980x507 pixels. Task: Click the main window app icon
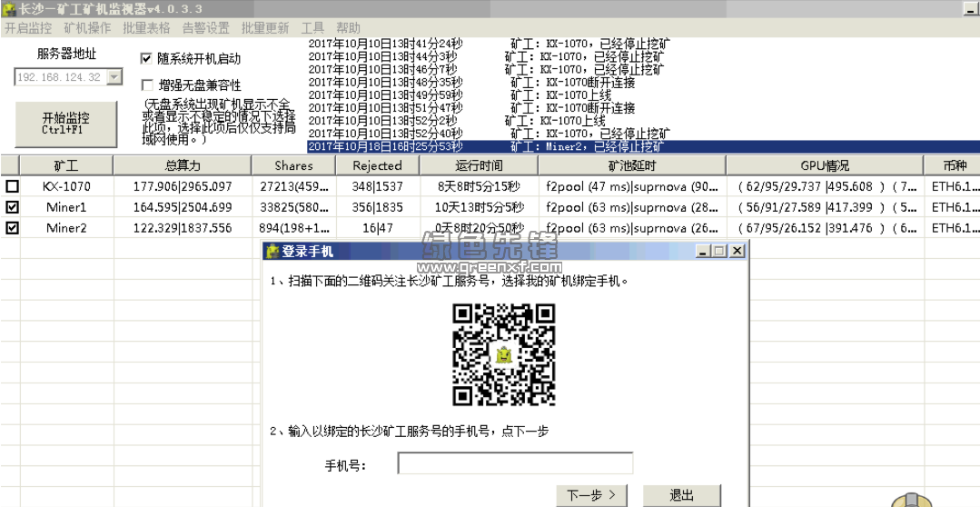click(9, 9)
